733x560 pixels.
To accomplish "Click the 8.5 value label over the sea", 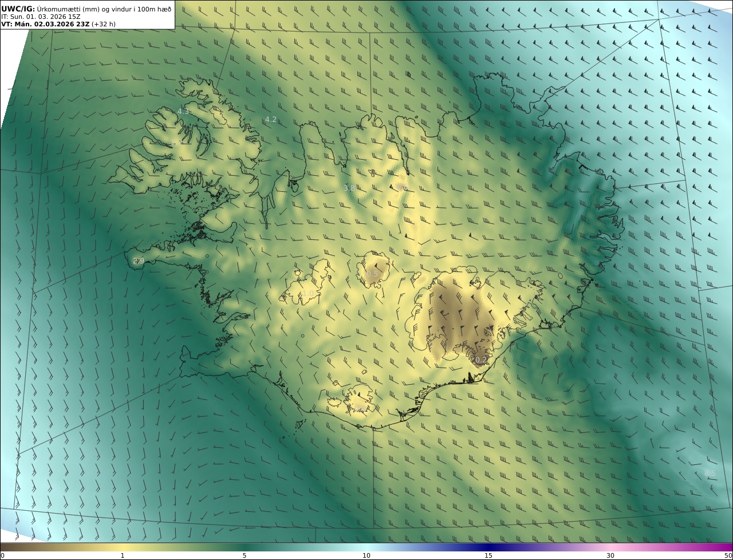I will click(710, 472).
